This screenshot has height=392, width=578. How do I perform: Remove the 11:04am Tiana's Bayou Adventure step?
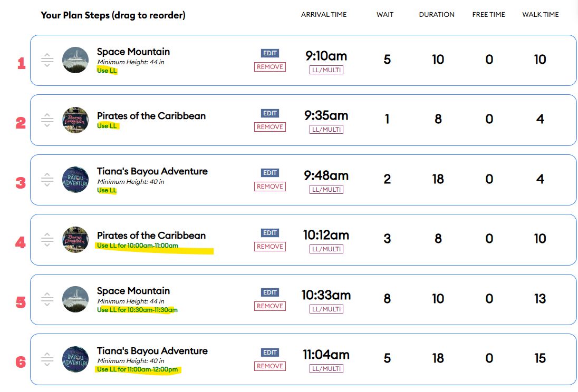[270, 366]
